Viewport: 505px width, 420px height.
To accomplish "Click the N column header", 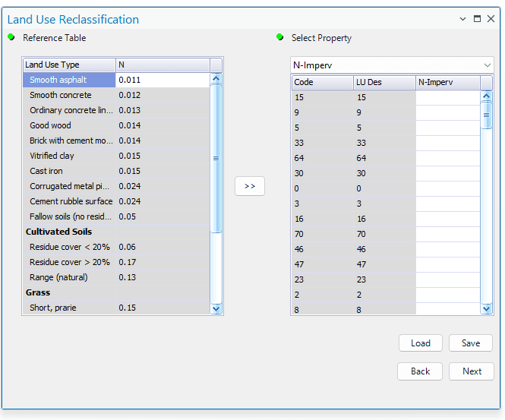I will 163,65.
